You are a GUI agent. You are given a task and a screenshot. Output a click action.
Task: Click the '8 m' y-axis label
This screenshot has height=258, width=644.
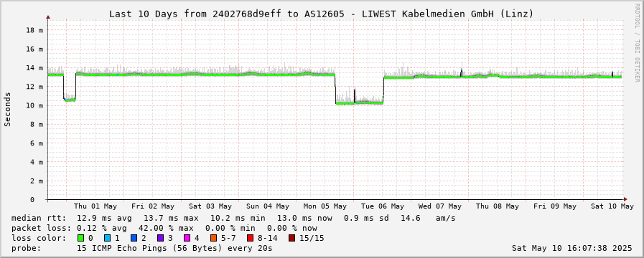37,124
